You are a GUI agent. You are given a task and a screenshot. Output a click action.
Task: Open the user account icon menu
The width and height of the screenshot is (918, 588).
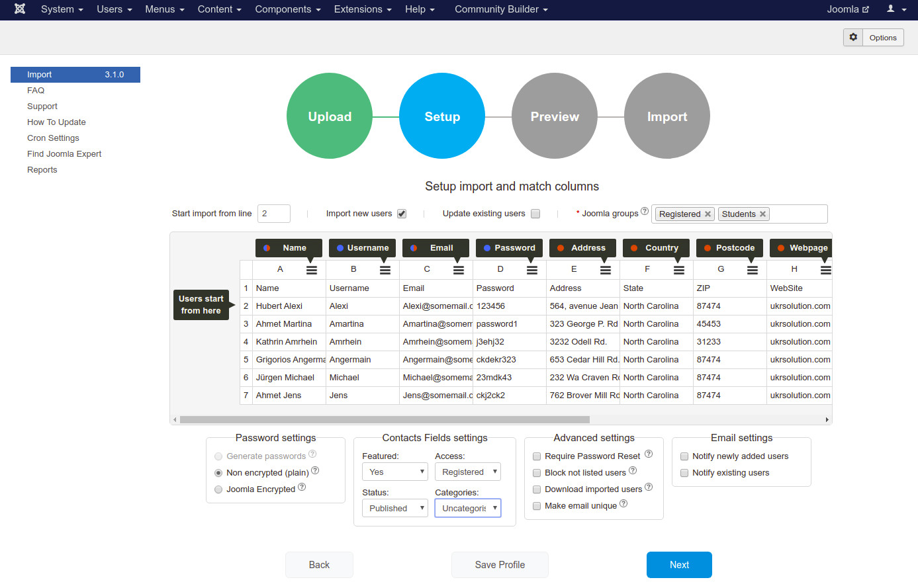[x=896, y=9]
